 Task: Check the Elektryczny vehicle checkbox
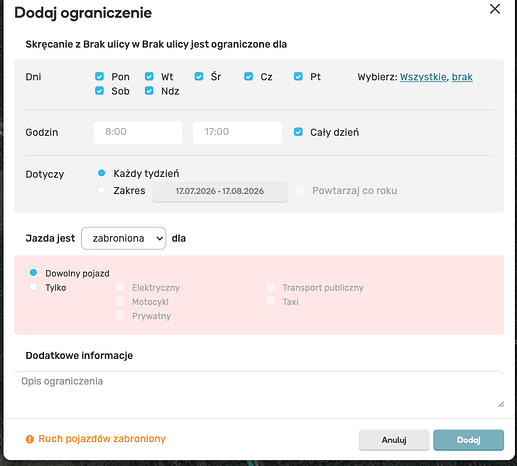(x=120, y=287)
